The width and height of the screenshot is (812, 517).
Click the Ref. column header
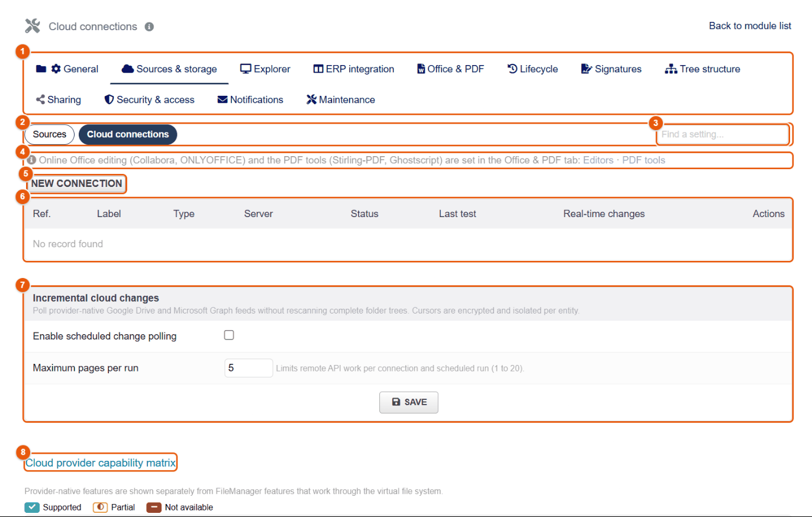coord(42,214)
